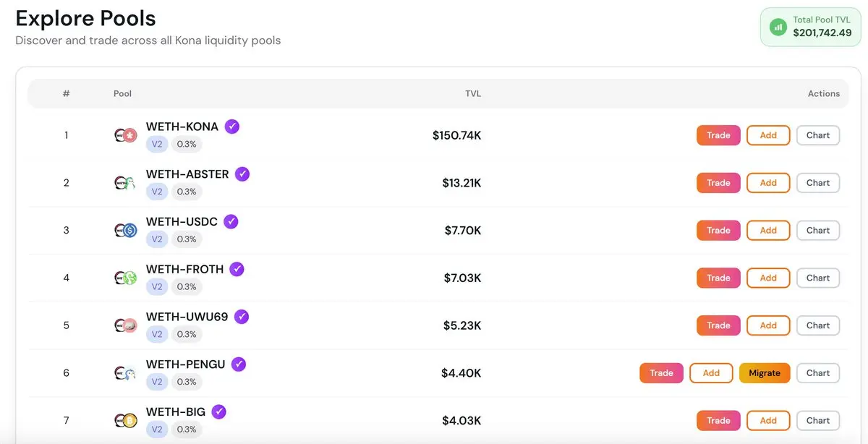Click the WETH-KONA token pair icon
Image resolution: width=868 pixels, height=444 pixels.
coord(126,135)
